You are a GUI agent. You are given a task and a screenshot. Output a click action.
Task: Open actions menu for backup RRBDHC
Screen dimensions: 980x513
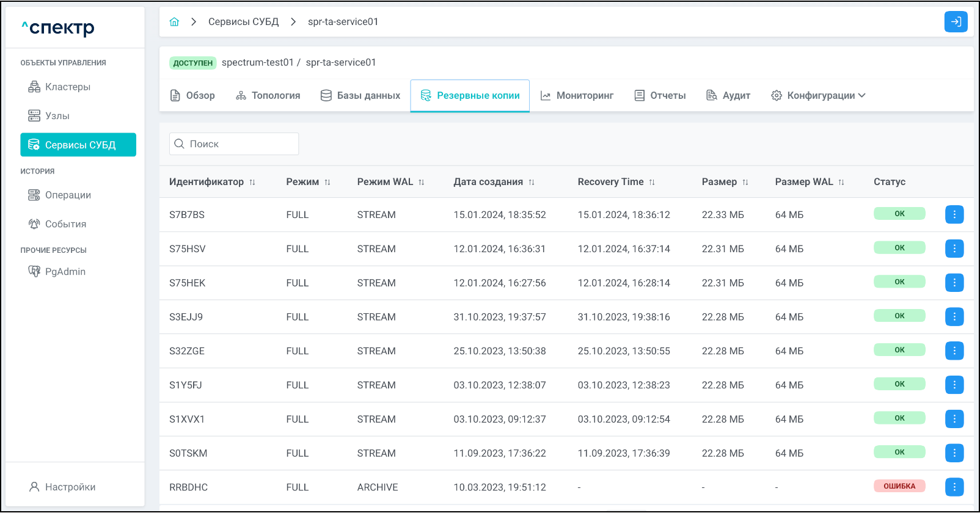pos(954,487)
